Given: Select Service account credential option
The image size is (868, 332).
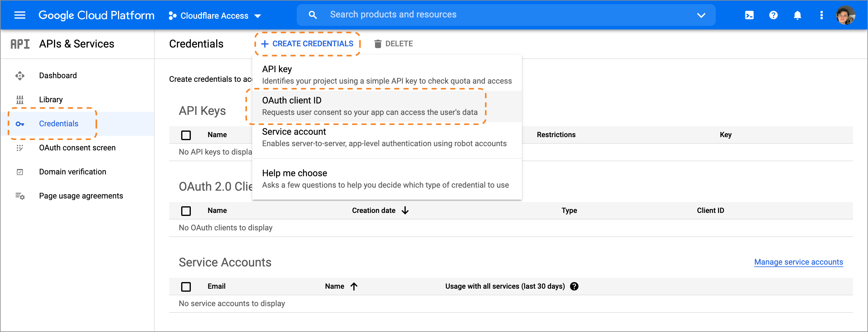Looking at the screenshot, I should pyautogui.click(x=293, y=132).
